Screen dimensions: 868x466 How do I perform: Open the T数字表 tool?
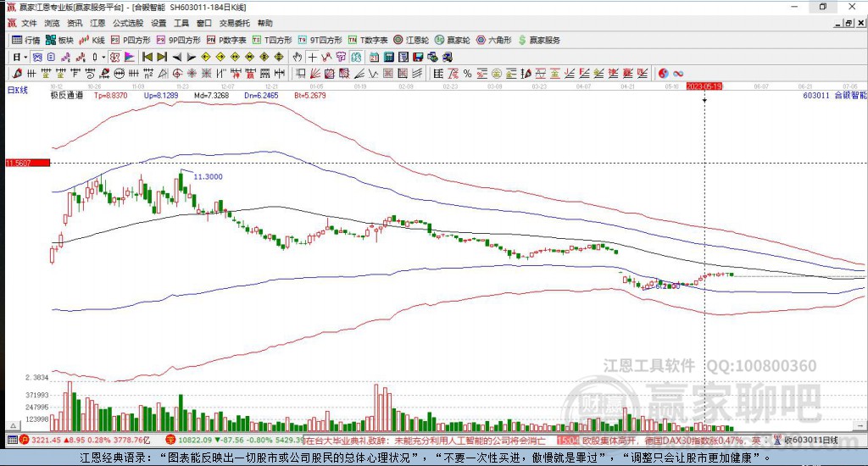click(368, 40)
